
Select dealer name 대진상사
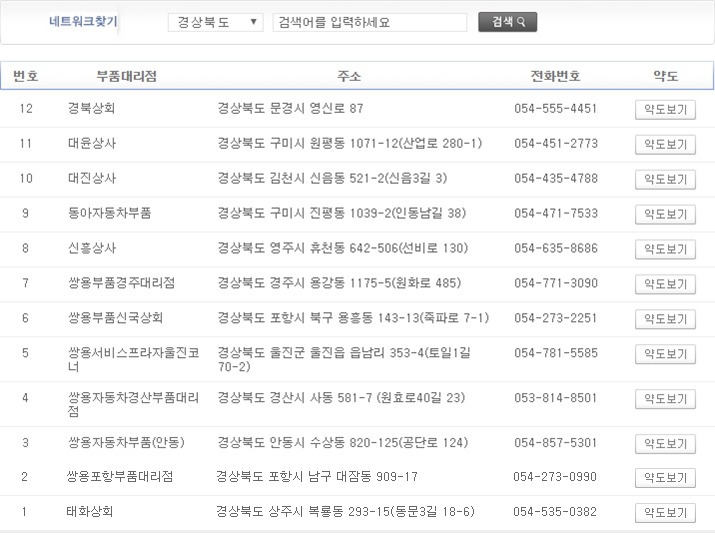(x=92, y=178)
